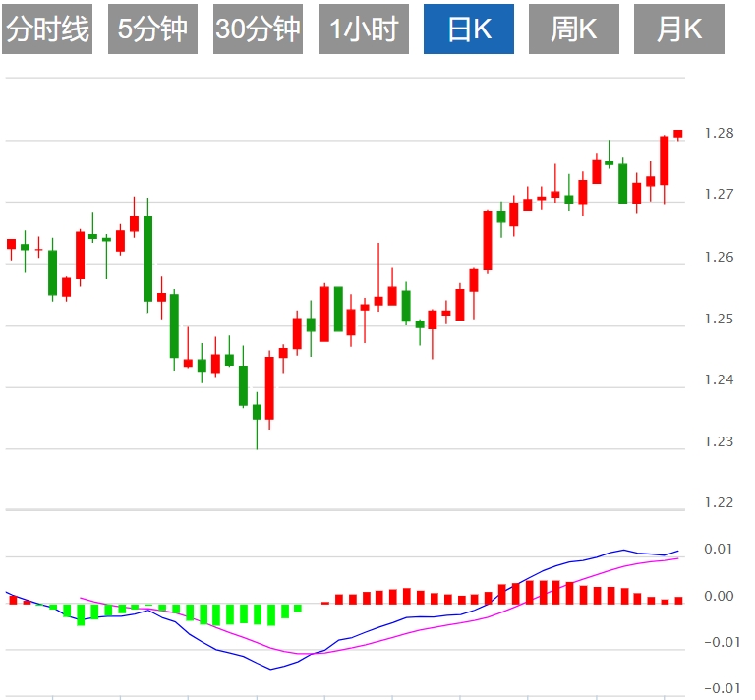Screen dimensions: 755x700
Task: Switch to the 分时线 chart tab
Action: (x=47, y=29)
